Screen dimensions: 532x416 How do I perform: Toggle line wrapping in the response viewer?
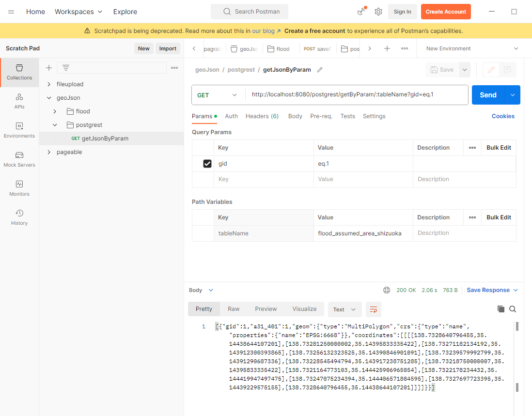coord(373,309)
